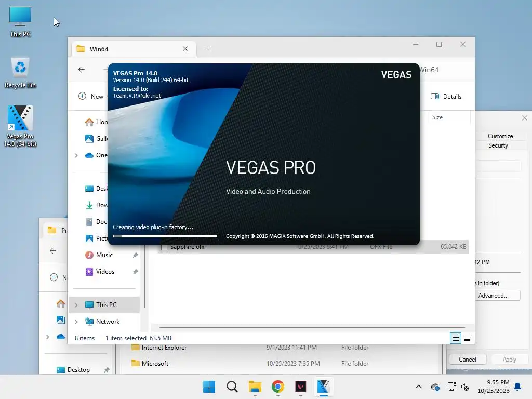Viewport: 532px width, 399px height.
Task: Open the red-and-black app on taskbar
Action: [x=301, y=387]
